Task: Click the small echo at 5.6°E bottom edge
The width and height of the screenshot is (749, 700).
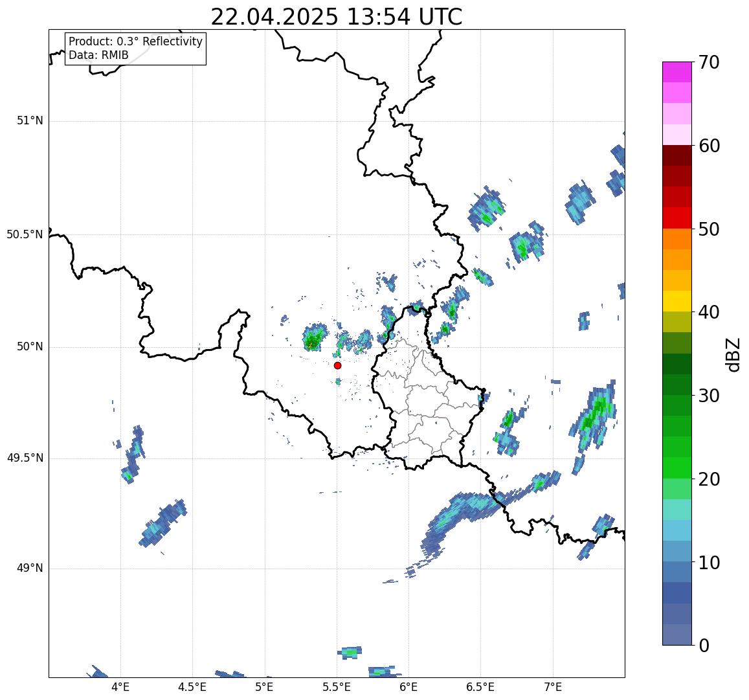Action: 351,653
